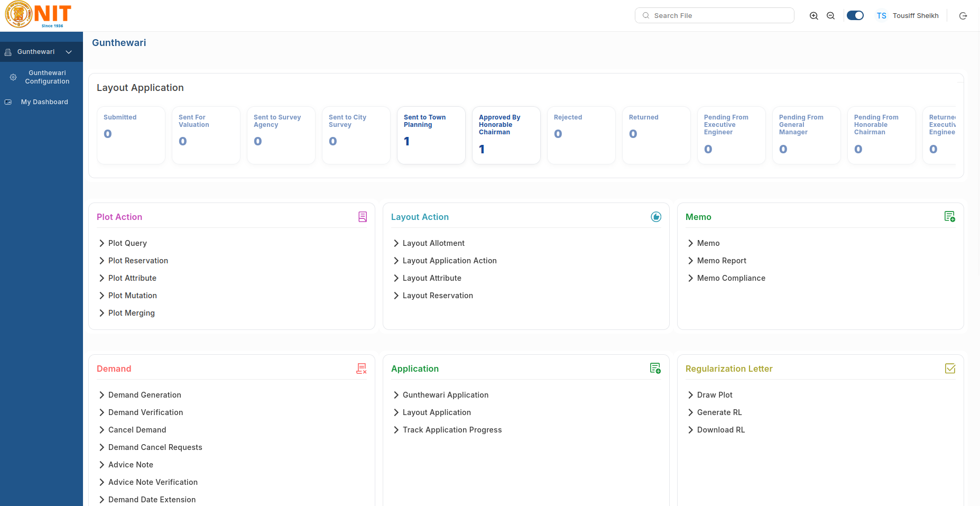Click the Gunthewari building sidebar icon
Viewport: 980px width, 506px height.
pos(8,52)
